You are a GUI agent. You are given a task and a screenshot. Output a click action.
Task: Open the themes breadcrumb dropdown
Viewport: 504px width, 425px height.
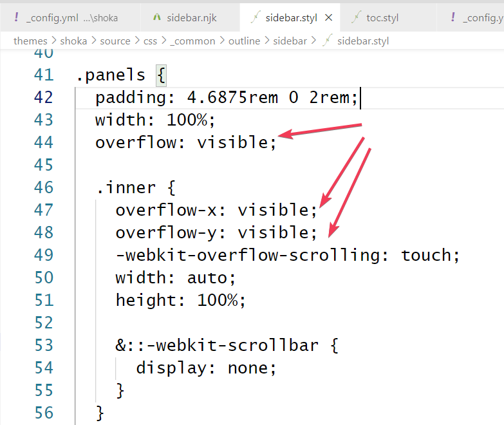[30, 41]
